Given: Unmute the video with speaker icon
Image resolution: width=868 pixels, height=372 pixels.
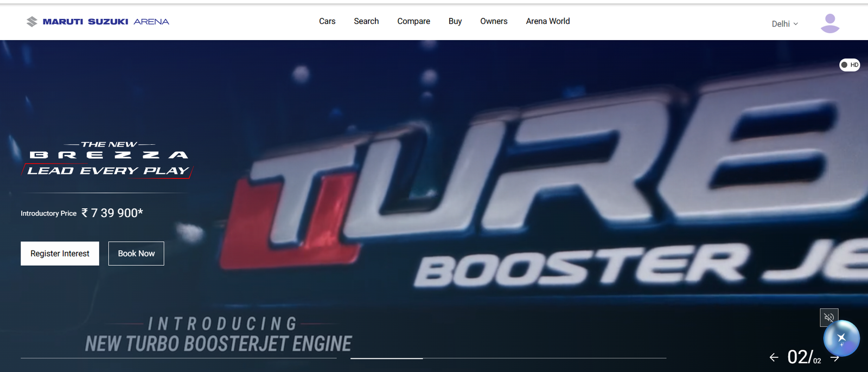Looking at the screenshot, I should 829,317.
